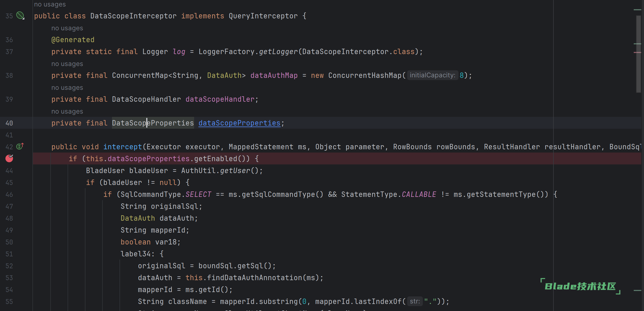644x311 pixels.
Task: Toggle a breakpoint at line 44
Action: coord(9,171)
